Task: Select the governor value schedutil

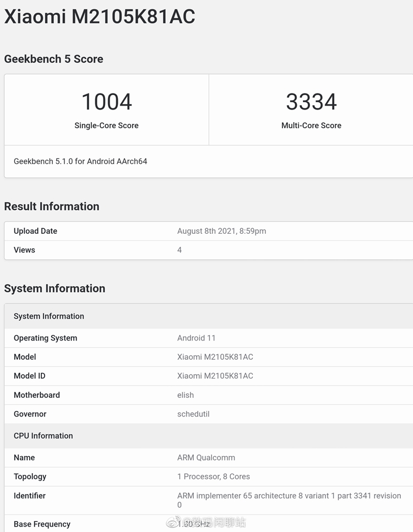Action: pos(193,414)
